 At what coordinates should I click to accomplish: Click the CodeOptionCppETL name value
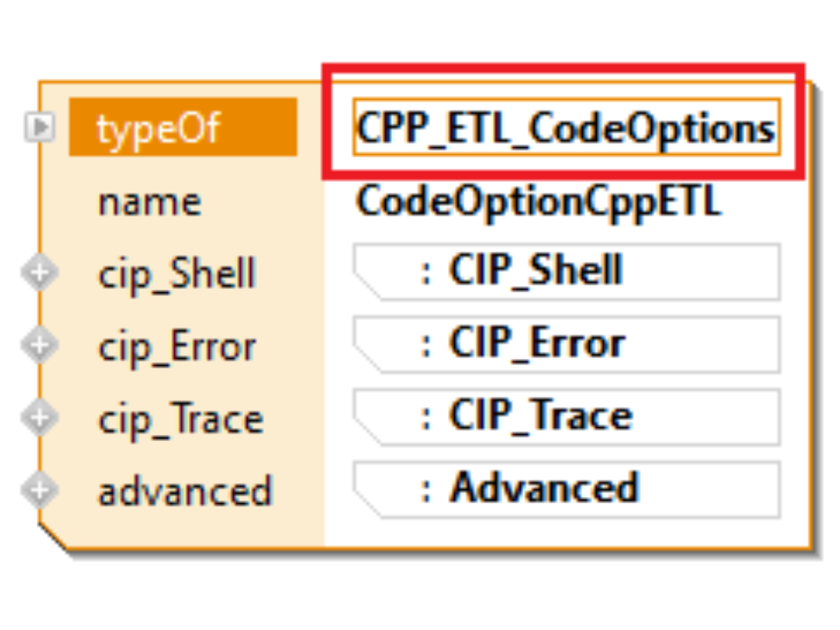538,202
